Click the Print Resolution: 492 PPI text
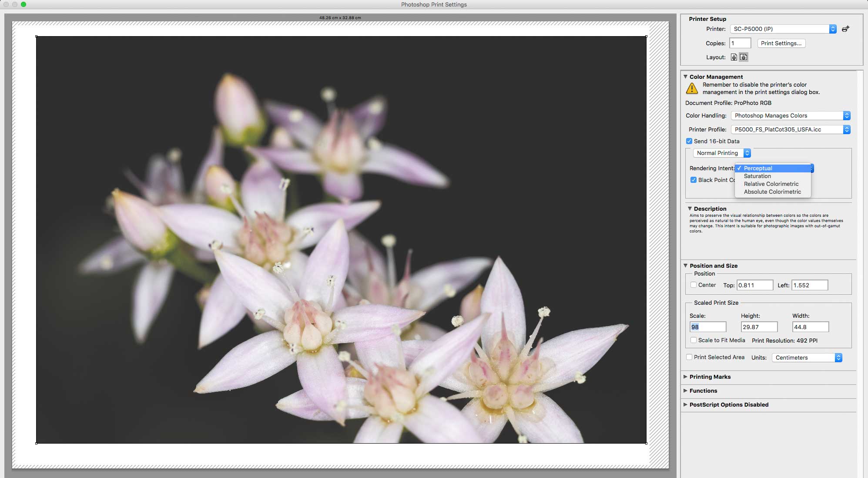 click(784, 340)
